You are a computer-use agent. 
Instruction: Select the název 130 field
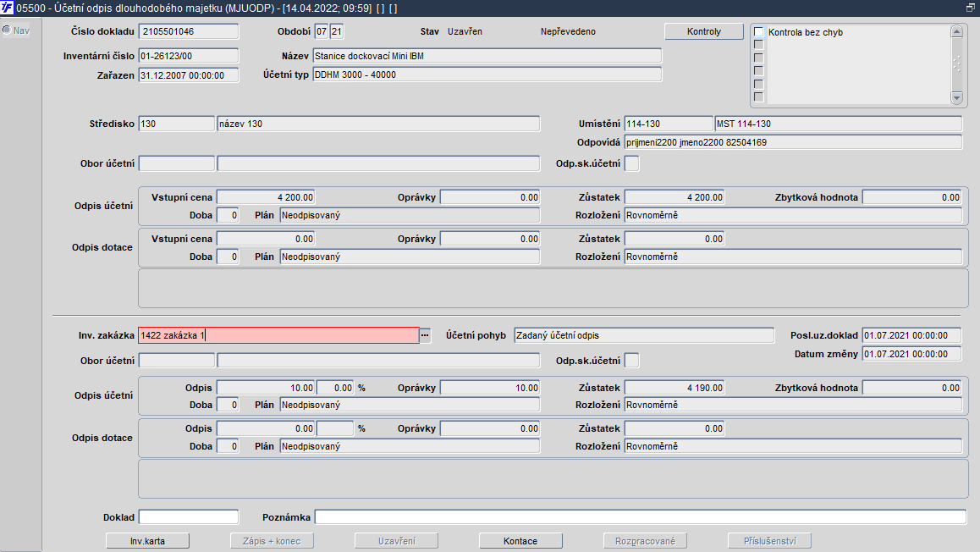tap(378, 124)
